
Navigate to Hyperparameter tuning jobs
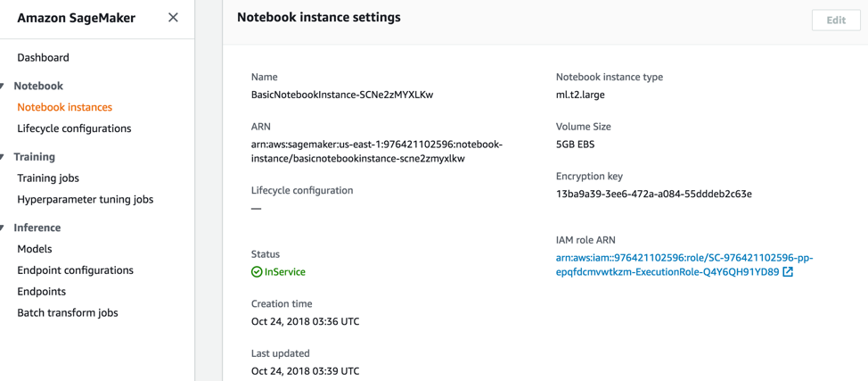click(85, 200)
